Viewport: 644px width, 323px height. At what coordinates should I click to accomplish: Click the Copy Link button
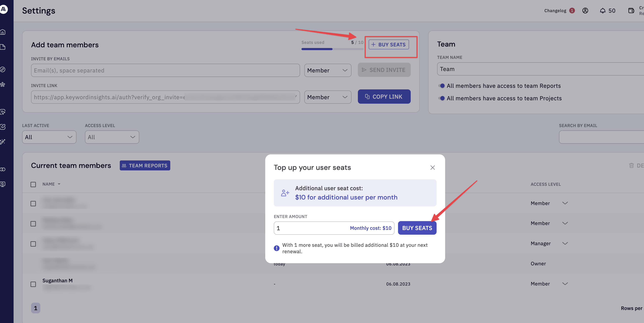384,97
